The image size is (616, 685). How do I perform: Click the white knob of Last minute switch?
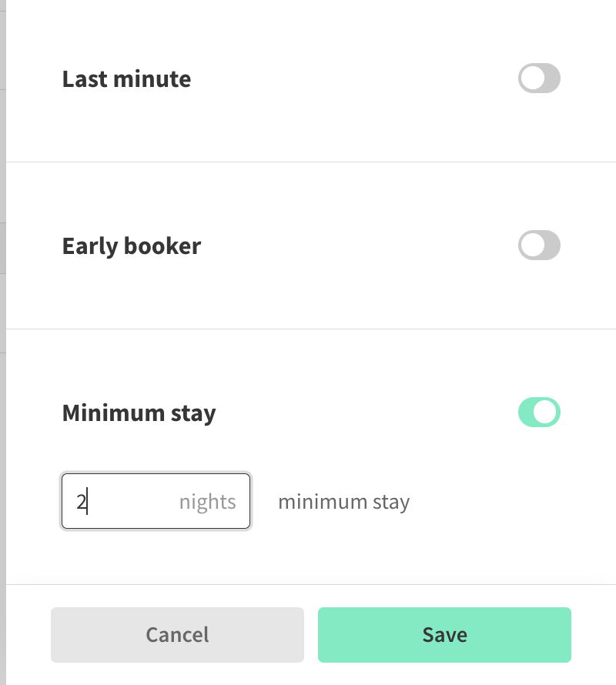532,79
